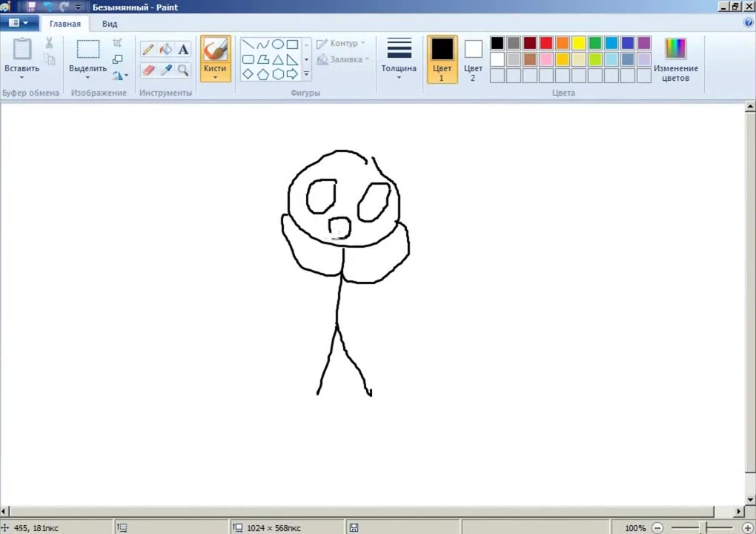The width and height of the screenshot is (756, 534).
Task: Select the oval shape in Фигуры gallery
Action: pyautogui.click(x=277, y=44)
